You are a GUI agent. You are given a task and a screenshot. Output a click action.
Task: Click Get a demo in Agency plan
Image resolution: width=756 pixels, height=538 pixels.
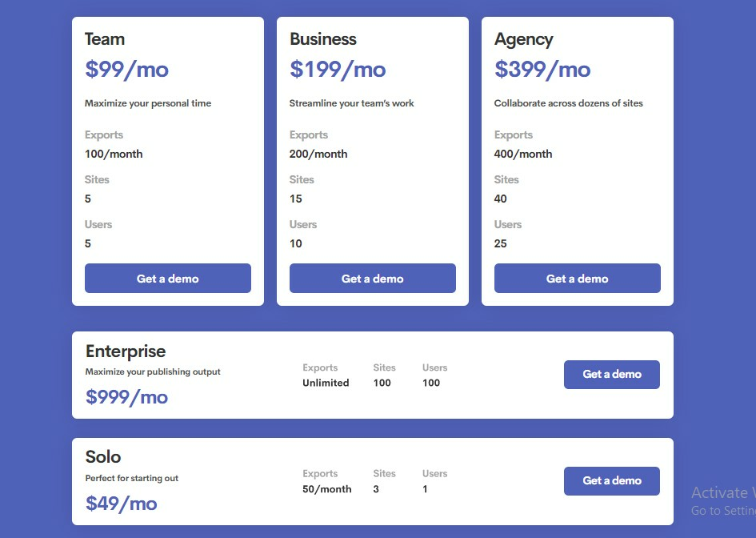point(578,279)
